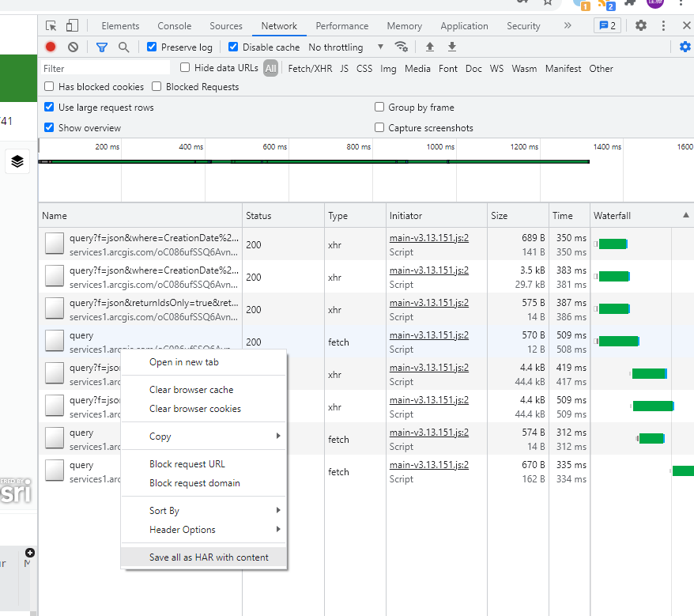Open DevTools customize three-dot menu
The height and width of the screenshot is (616, 694).
(x=663, y=25)
